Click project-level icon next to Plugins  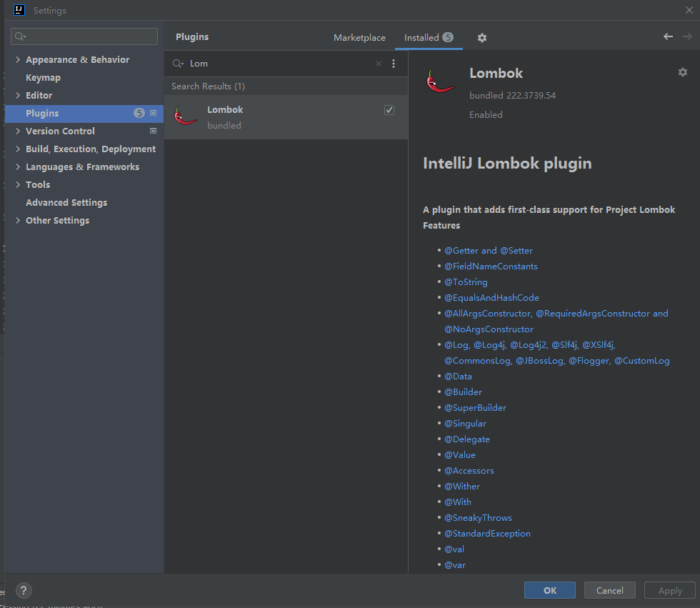153,114
